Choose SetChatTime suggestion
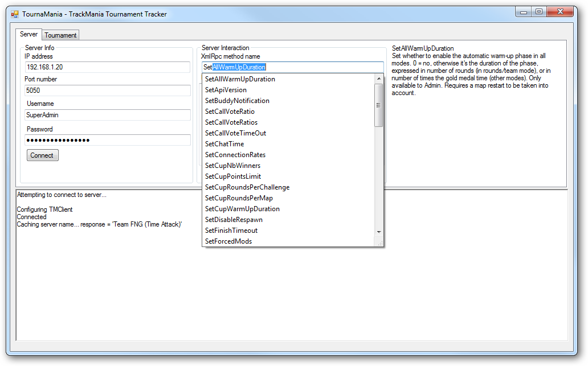The height and width of the screenshot is (366, 588). [224, 144]
